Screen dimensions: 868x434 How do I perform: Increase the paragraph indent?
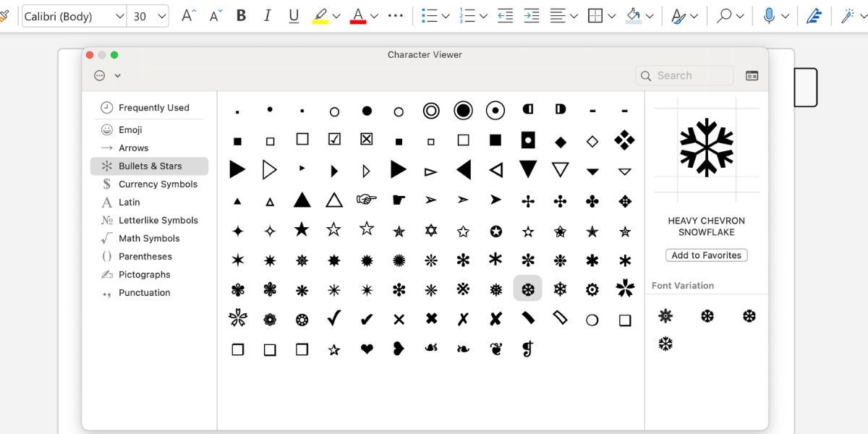532,16
